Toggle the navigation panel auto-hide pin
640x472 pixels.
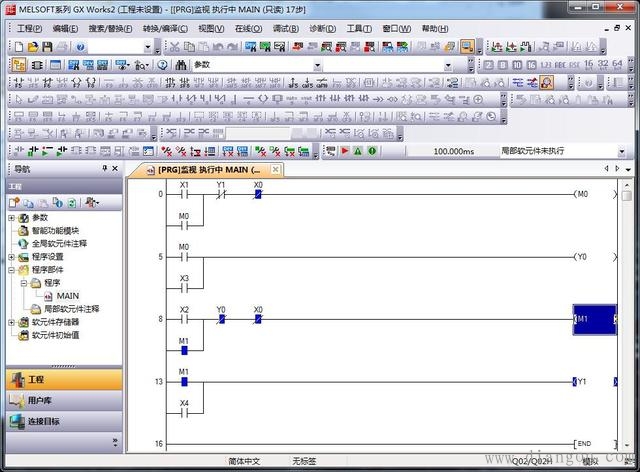105,169
